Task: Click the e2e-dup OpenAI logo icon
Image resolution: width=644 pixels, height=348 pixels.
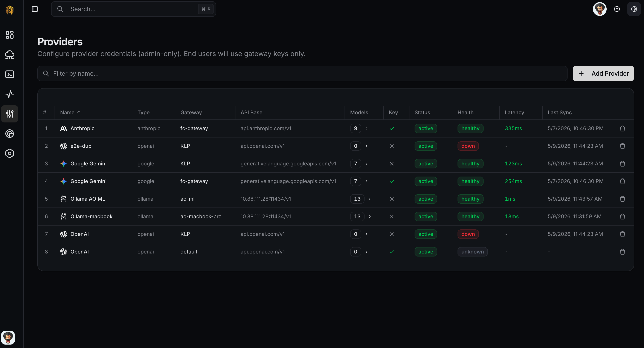Action: point(64,146)
